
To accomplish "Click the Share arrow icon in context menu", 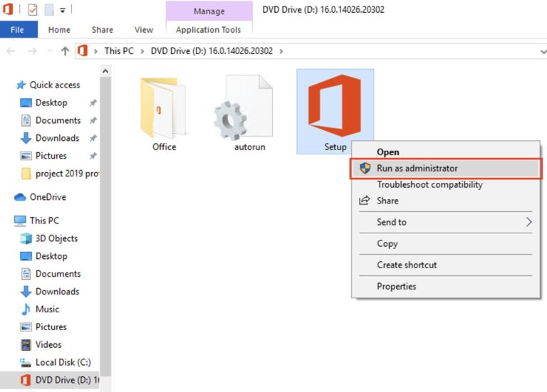I will [364, 201].
